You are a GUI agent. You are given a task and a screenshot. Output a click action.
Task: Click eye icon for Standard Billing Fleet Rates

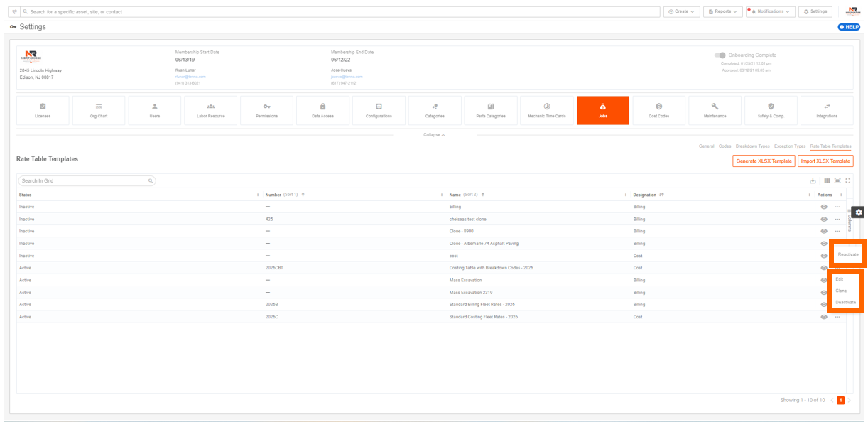[x=824, y=305]
